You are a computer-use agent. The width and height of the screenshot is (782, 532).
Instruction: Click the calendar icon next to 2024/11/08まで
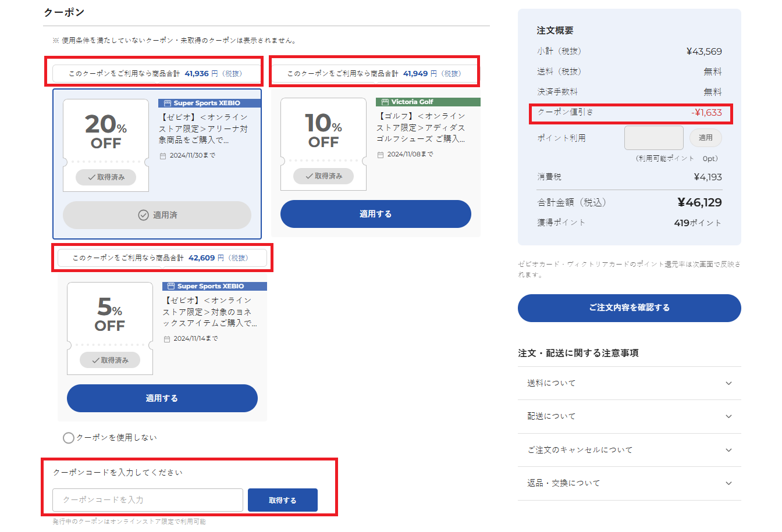click(x=381, y=155)
